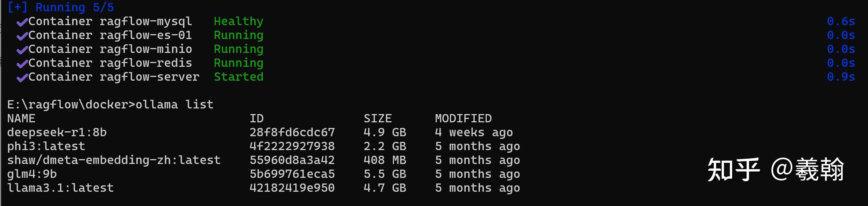This screenshot has width=868, height=206.
Task: Click the 0.9s timing for ragflow-server
Action: tap(841, 77)
